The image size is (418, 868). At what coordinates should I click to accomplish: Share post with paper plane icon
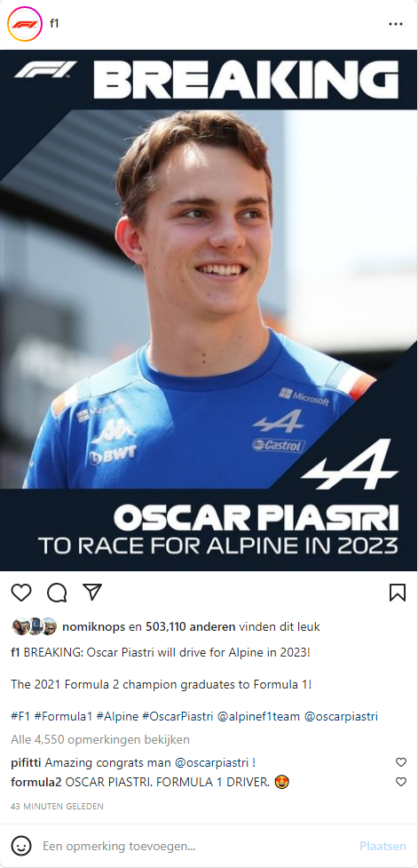tap(91, 592)
